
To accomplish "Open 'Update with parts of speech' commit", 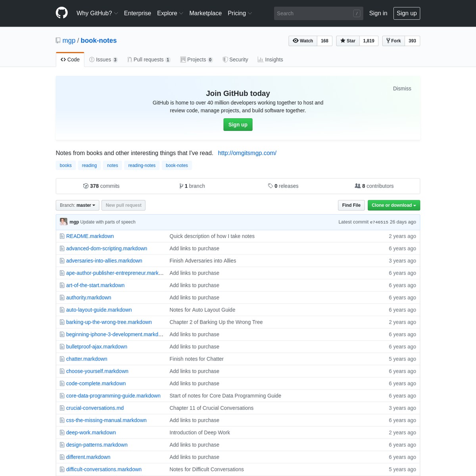I will [108, 222].
